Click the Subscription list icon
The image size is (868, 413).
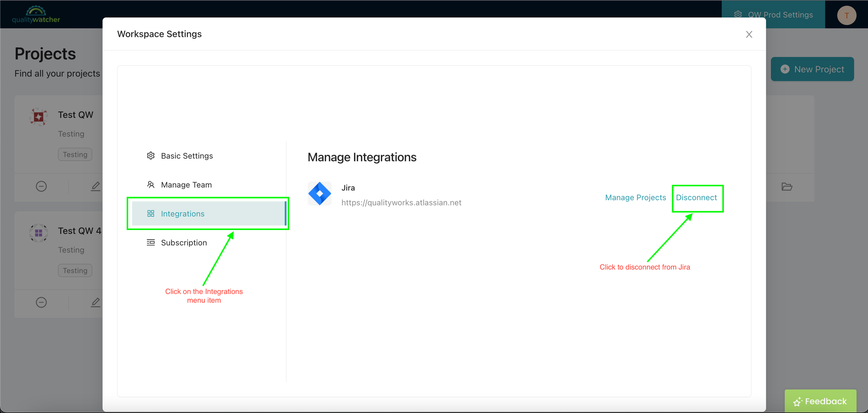click(151, 243)
